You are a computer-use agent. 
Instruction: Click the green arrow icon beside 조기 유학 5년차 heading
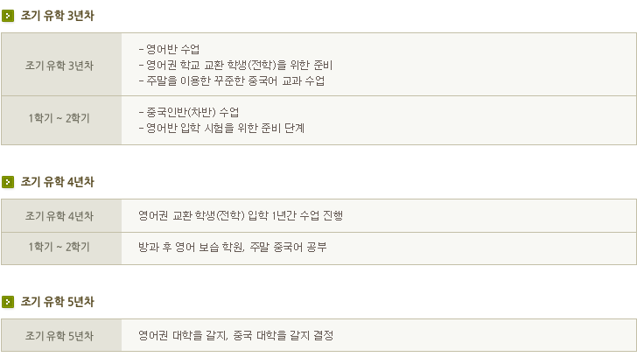(8, 302)
